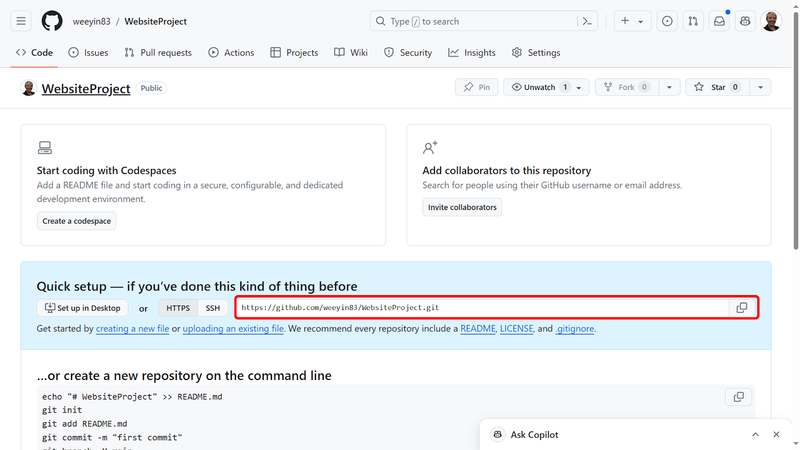Star the WebsiteProject repository

(x=717, y=87)
